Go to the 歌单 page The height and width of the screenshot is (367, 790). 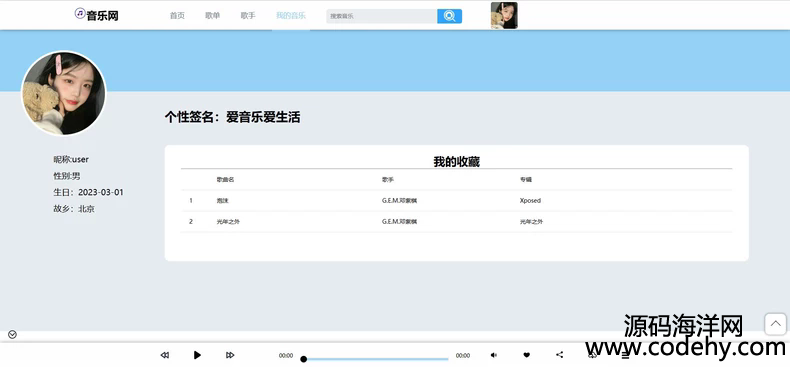pos(213,16)
